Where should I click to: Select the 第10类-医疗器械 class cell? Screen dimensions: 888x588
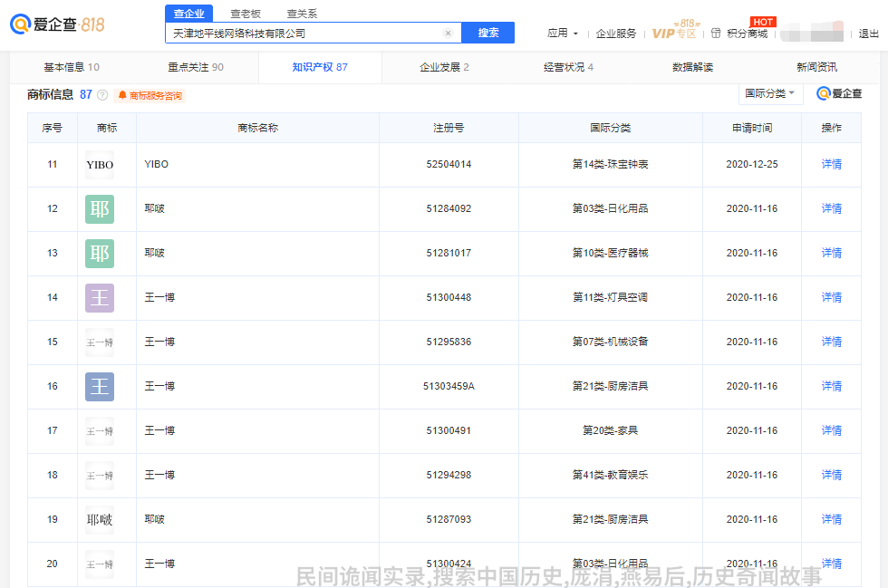coord(611,253)
